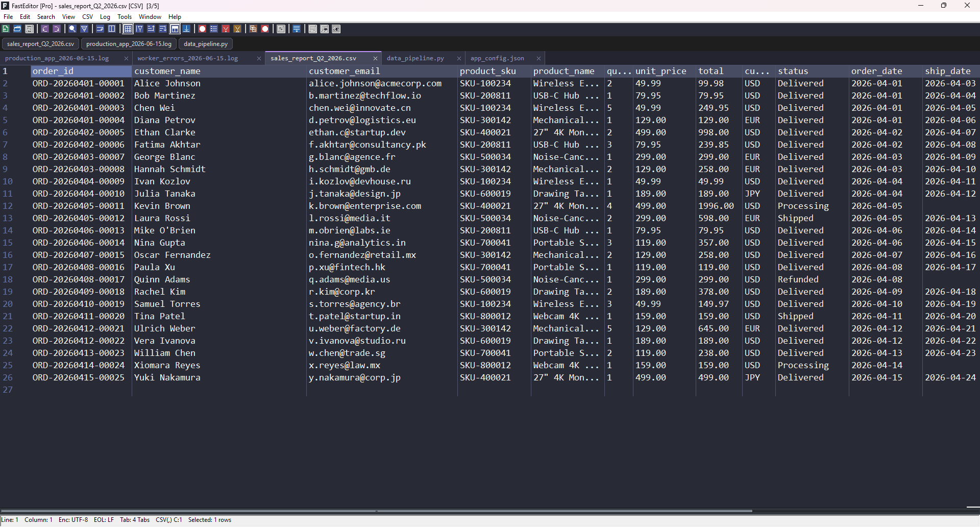Click the Redo arrow icon
980x527 pixels.
point(57,29)
